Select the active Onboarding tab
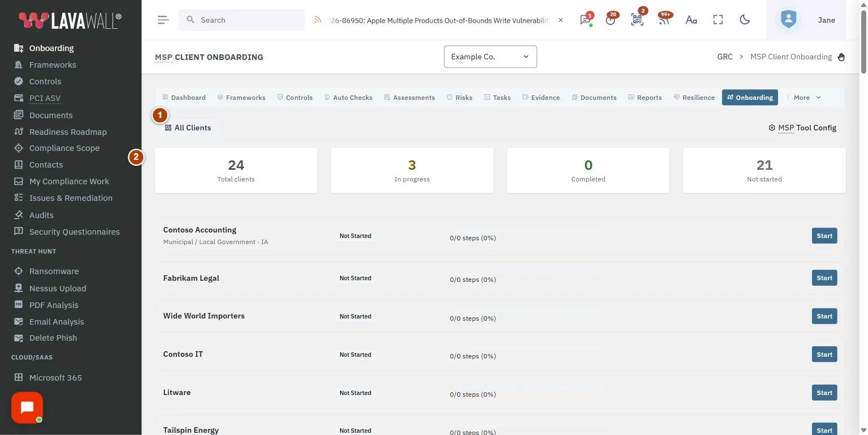 pos(750,98)
